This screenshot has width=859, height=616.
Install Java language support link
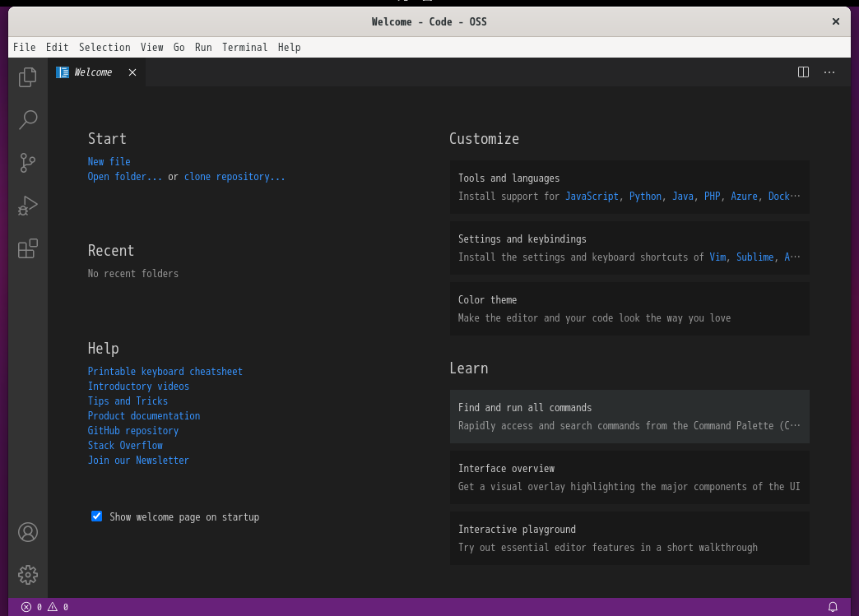tap(683, 196)
